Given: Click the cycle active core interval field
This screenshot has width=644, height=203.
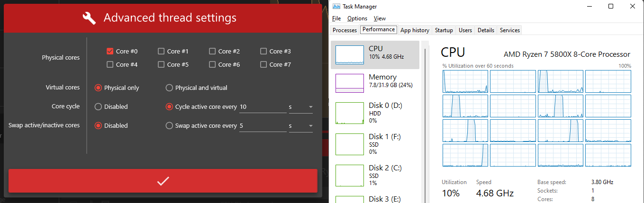Looking at the screenshot, I should pos(262,106).
